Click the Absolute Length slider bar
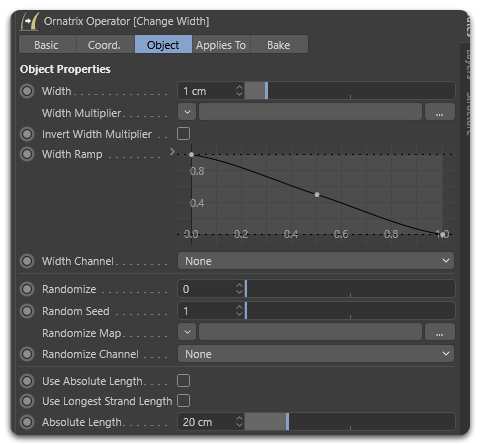This screenshot has width=480, height=445. tap(350, 422)
